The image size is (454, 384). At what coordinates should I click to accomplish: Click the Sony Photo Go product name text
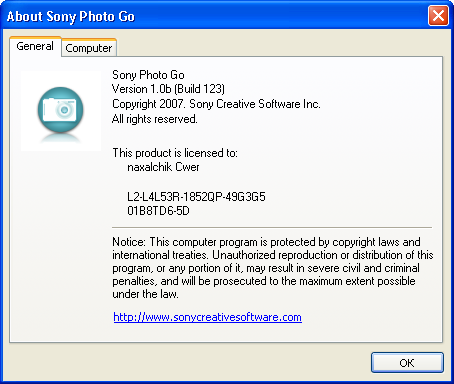click(148, 75)
